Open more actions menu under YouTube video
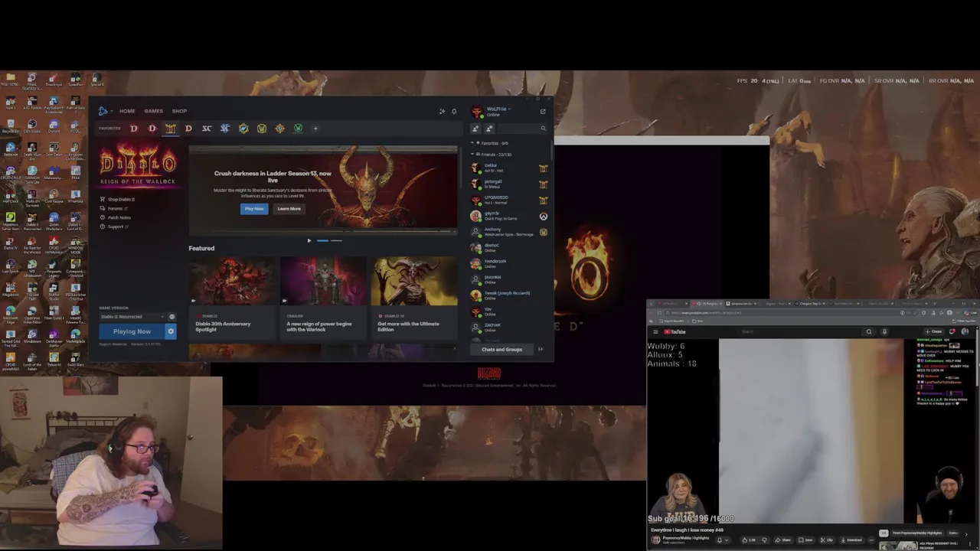Screen dimensions: 980x551 click(871, 540)
